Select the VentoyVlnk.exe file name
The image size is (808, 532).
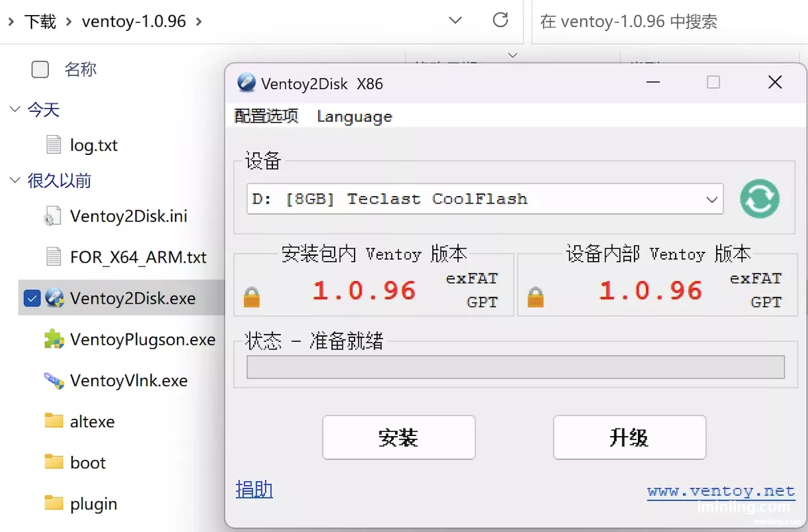pyautogui.click(x=129, y=380)
